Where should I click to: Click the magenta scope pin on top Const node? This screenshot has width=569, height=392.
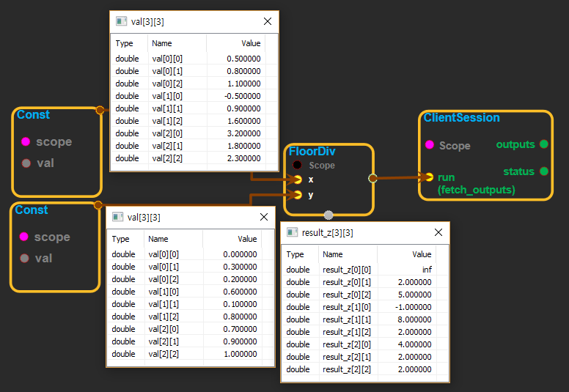26,141
